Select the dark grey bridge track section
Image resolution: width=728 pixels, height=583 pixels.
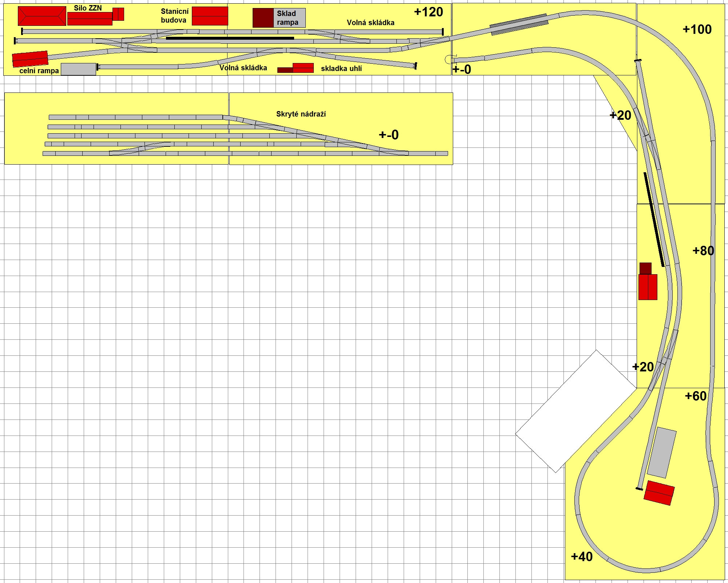519,24
